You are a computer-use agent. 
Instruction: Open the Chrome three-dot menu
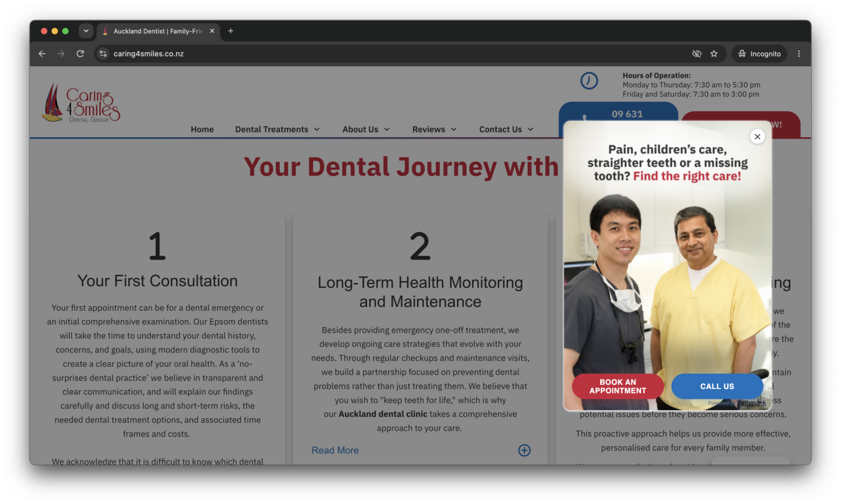(x=799, y=54)
